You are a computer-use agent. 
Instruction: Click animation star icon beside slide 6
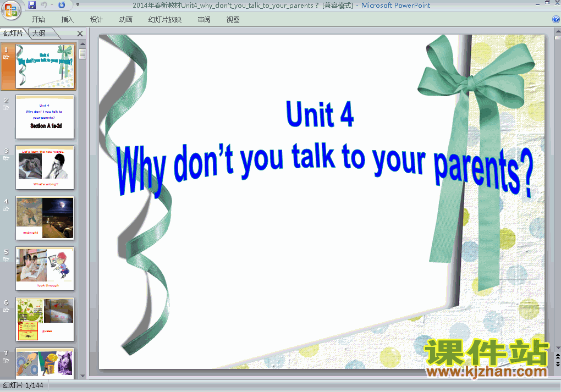point(6,310)
